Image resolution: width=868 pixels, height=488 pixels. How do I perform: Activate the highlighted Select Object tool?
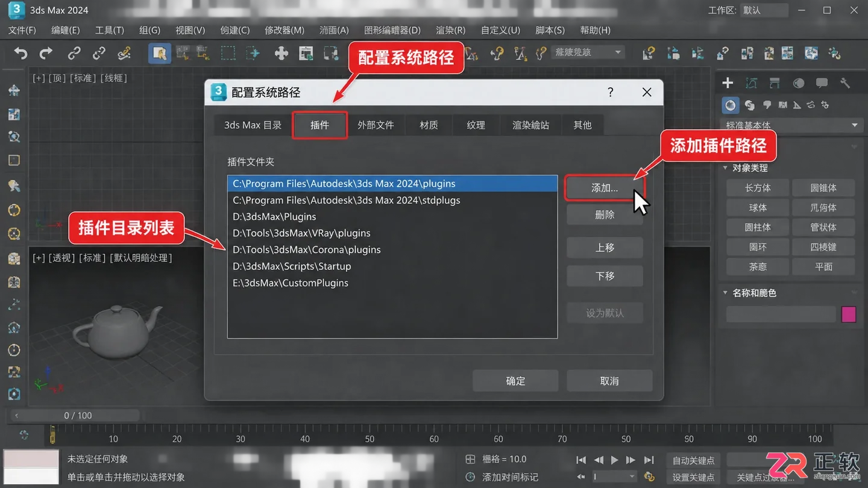click(160, 54)
